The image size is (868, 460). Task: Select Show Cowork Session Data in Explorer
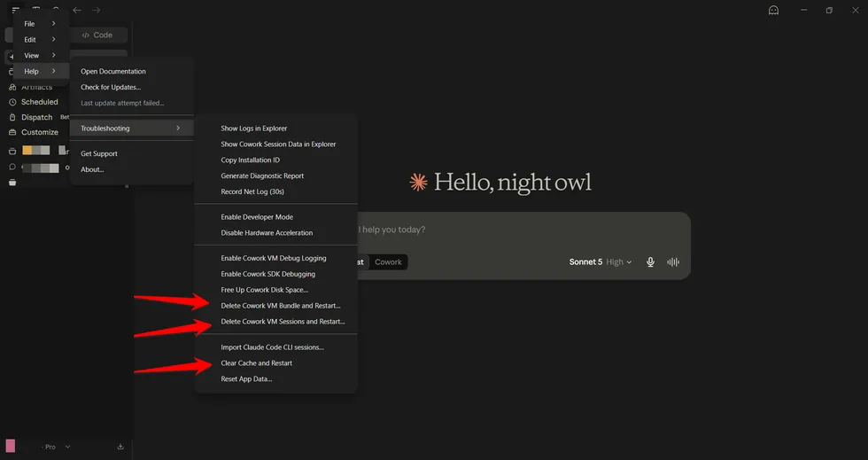275,144
